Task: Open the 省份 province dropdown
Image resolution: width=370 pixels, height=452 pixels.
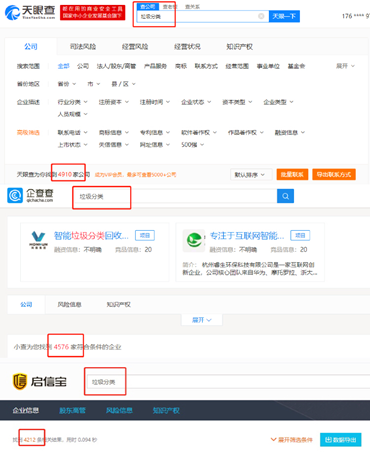Action: pyautogui.click(x=67, y=84)
